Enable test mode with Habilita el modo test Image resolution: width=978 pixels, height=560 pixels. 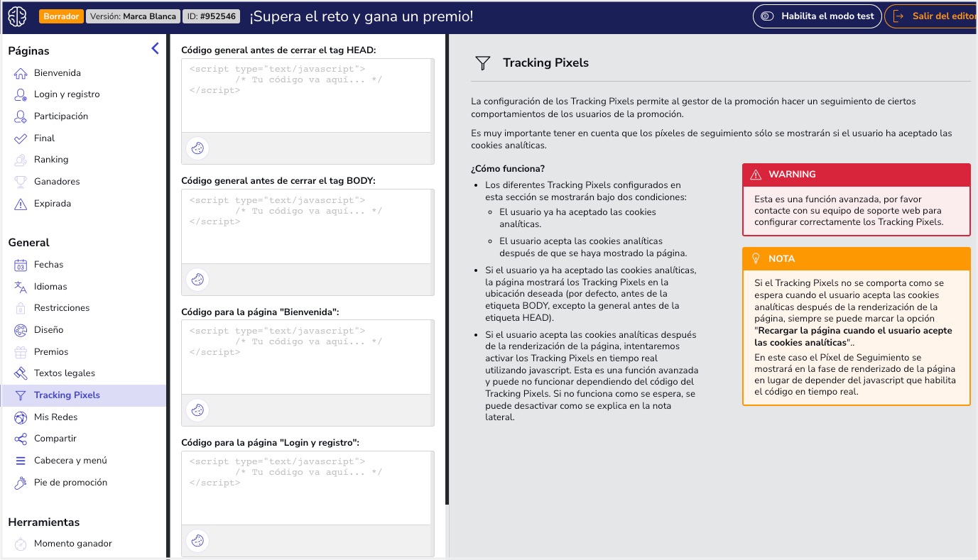click(x=817, y=16)
